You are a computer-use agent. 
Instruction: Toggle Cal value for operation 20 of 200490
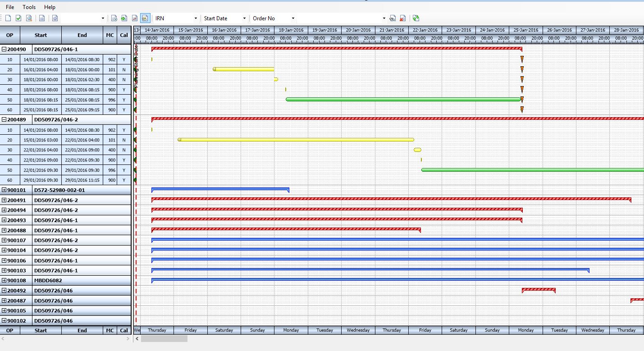click(124, 69)
